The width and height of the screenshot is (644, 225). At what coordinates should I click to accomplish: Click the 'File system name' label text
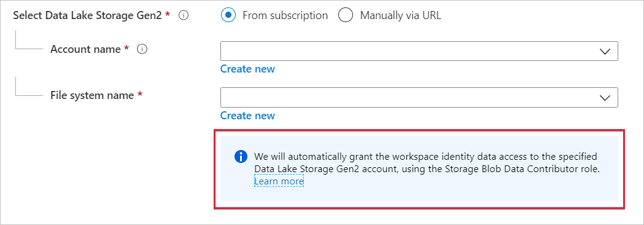(x=92, y=95)
